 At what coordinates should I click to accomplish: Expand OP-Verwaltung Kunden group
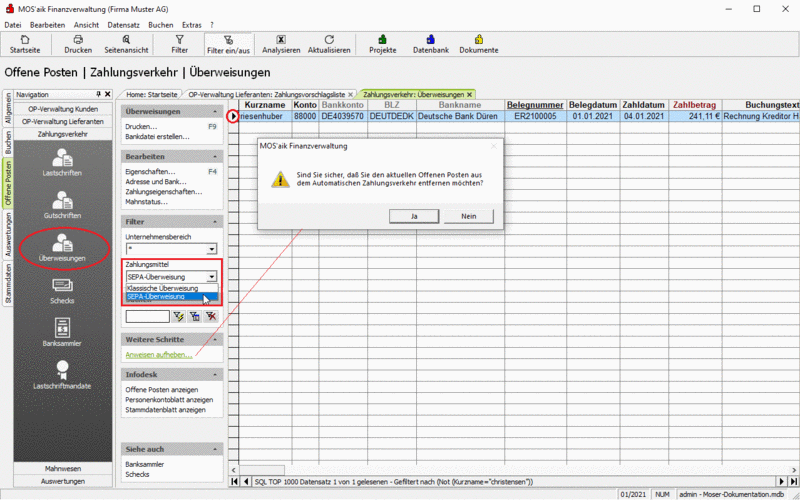[x=63, y=109]
